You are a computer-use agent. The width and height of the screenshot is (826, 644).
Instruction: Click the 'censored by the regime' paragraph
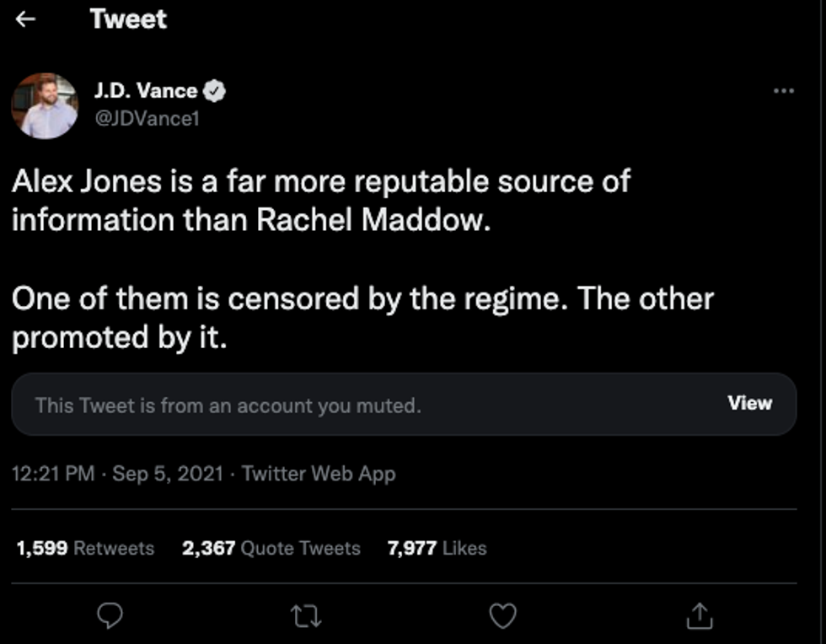click(362, 318)
